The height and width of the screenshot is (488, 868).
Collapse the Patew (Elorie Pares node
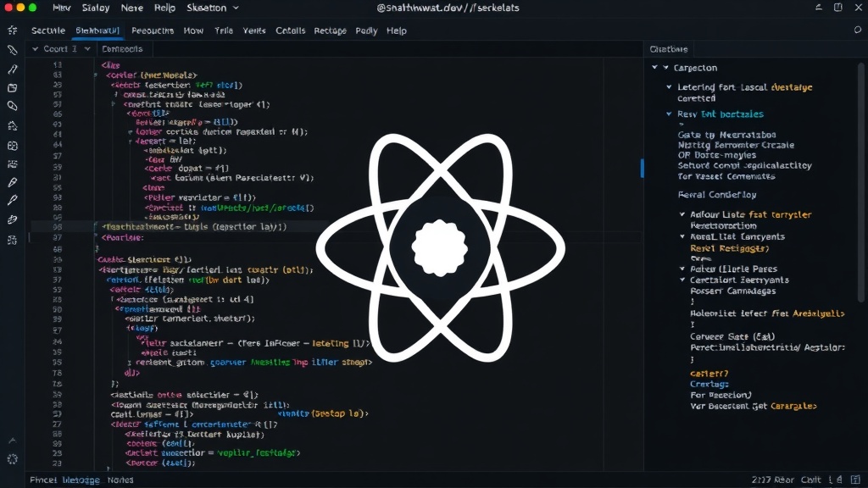[682, 269]
